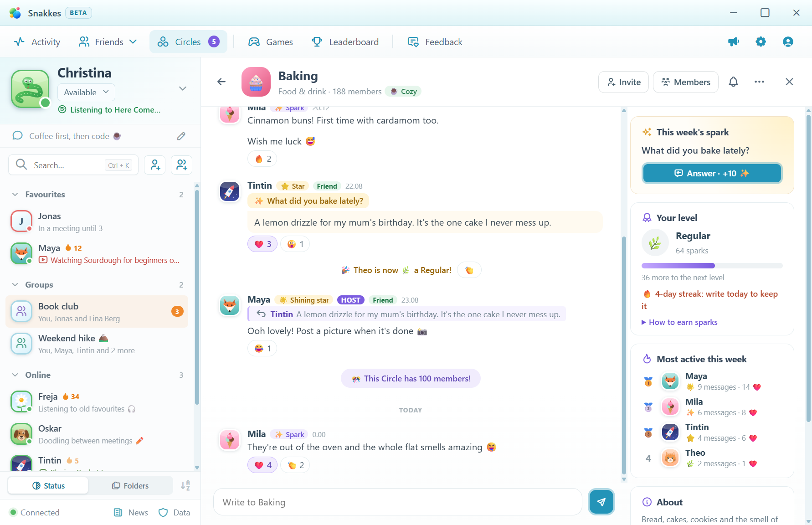Toggle heart reaction with 4 on Mila's message
The height and width of the screenshot is (525, 812).
pyautogui.click(x=262, y=465)
